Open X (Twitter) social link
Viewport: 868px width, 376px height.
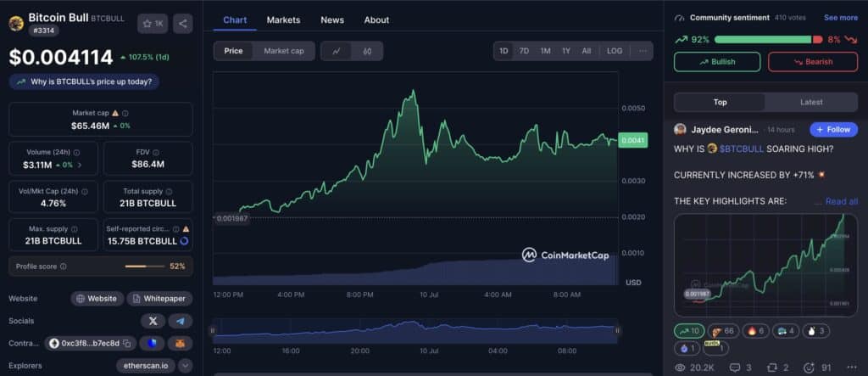point(153,321)
